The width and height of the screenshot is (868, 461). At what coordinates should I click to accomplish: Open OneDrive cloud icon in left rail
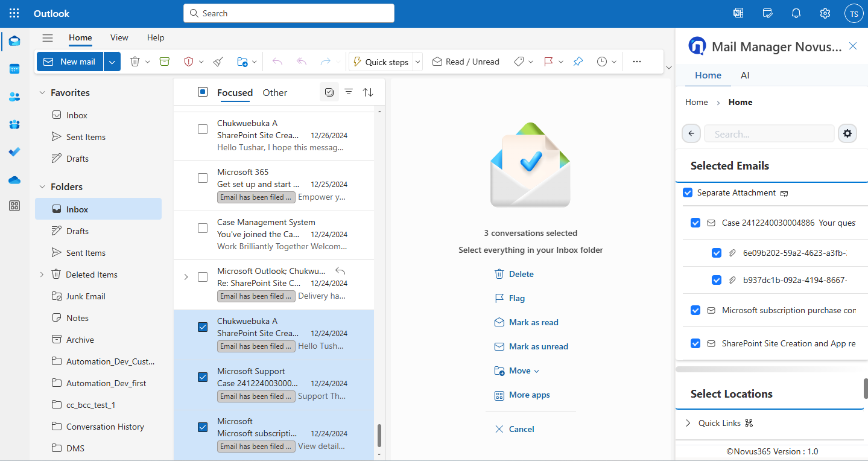(14, 180)
